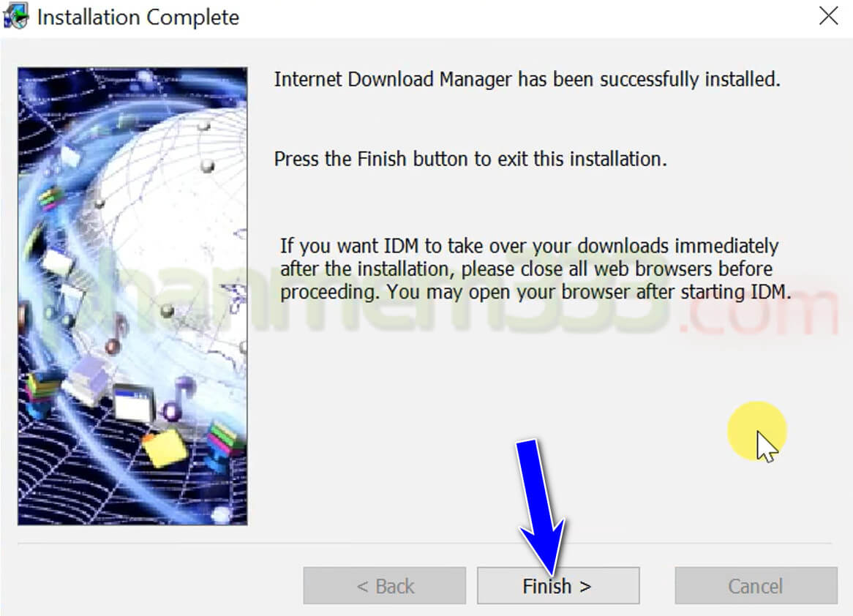Click the yellow folder in the artwork
Image resolution: width=853 pixels, height=616 pixels.
(165, 447)
